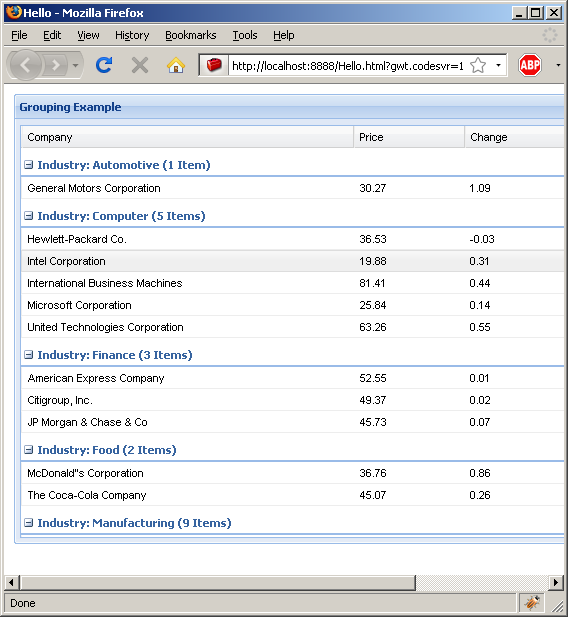Select the JP Morgan & Chase & Co row
The height and width of the screenshot is (617, 568).
point(292,422)
